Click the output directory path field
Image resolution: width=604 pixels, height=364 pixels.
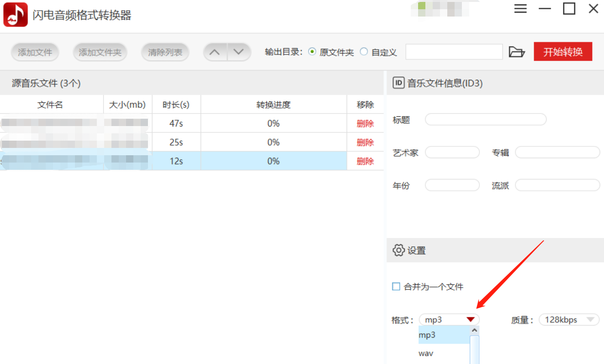pyautogui.click(x=454, y=52)
